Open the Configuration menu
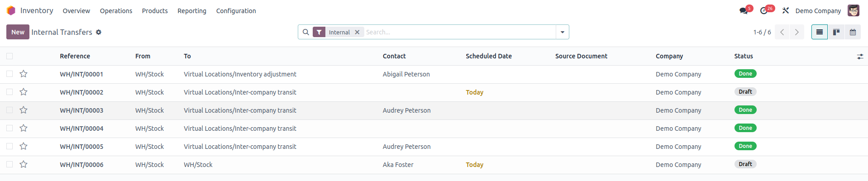 coord(236,11)
